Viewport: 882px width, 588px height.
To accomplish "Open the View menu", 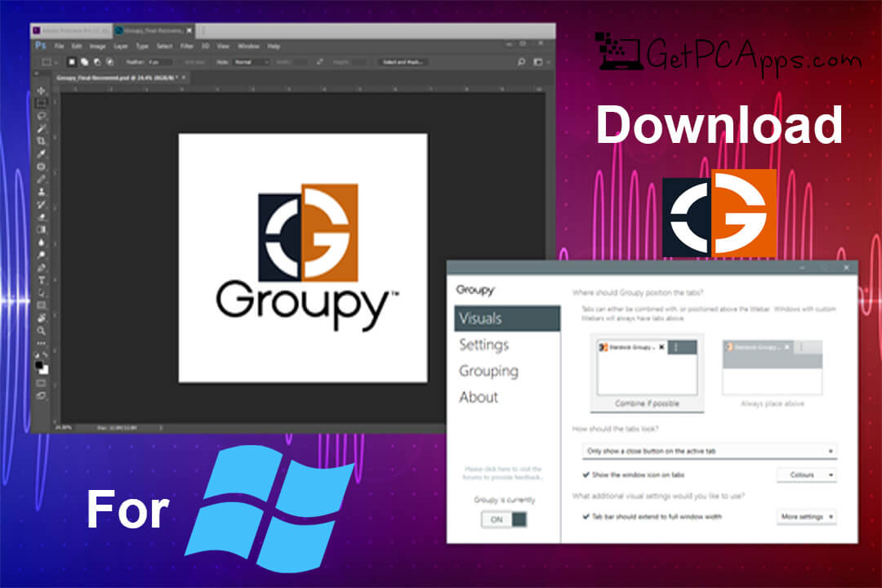I will point(223,46).
